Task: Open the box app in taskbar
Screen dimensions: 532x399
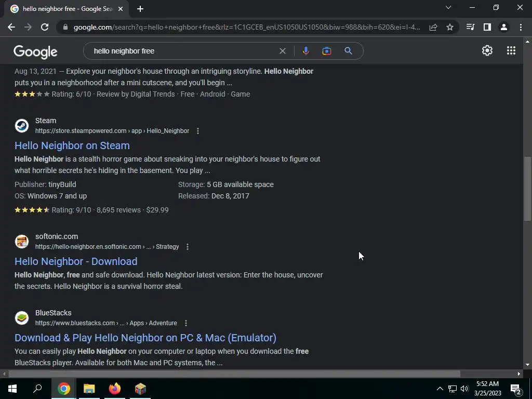Action: [x=140, y=389]
